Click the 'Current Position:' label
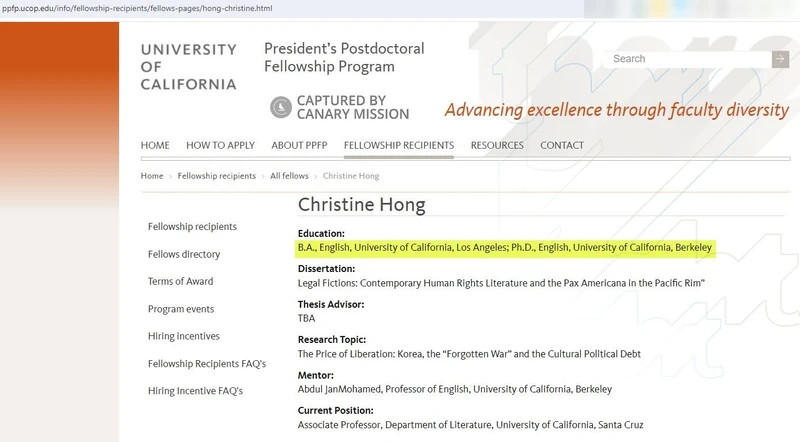Viewport: 800px width, 442px height. [x=336, y=410]
